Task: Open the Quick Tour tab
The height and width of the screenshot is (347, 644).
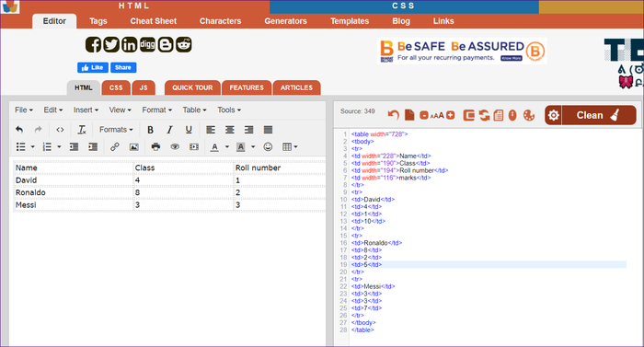Action: point(192,87)
